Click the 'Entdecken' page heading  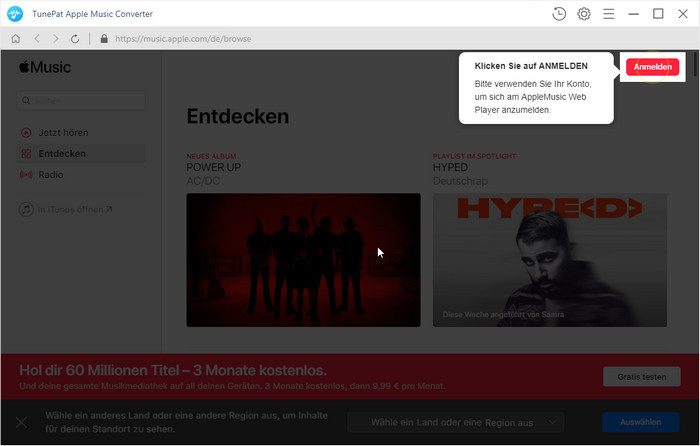point(238,117)
